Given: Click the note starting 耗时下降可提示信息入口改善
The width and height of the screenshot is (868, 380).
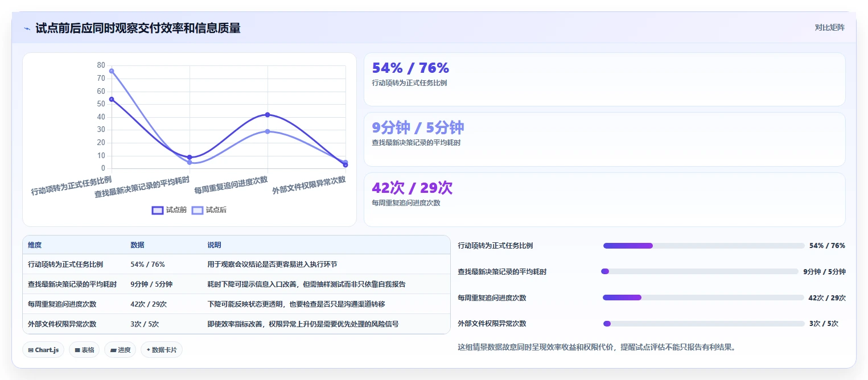Looking at the screenshot, I should tap(306, 284).
